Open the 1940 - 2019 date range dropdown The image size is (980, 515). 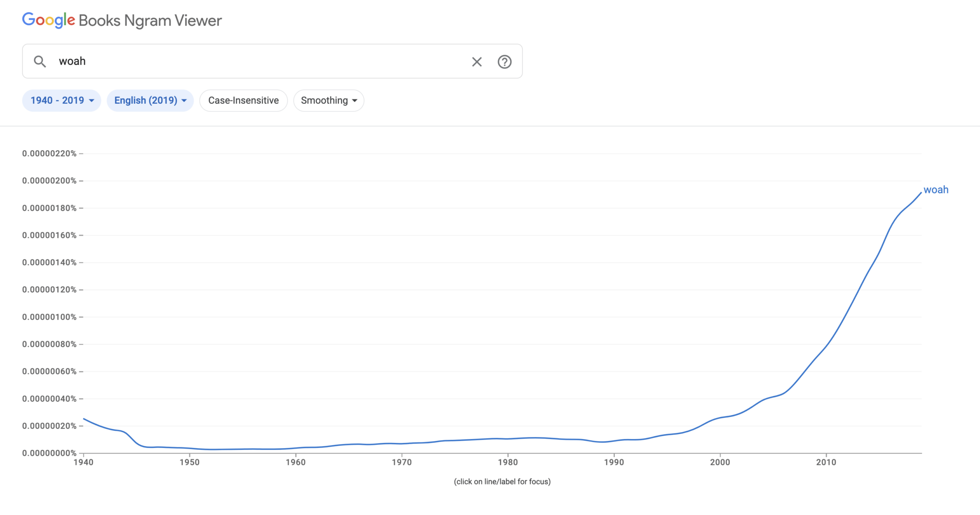tap(62, 100)
